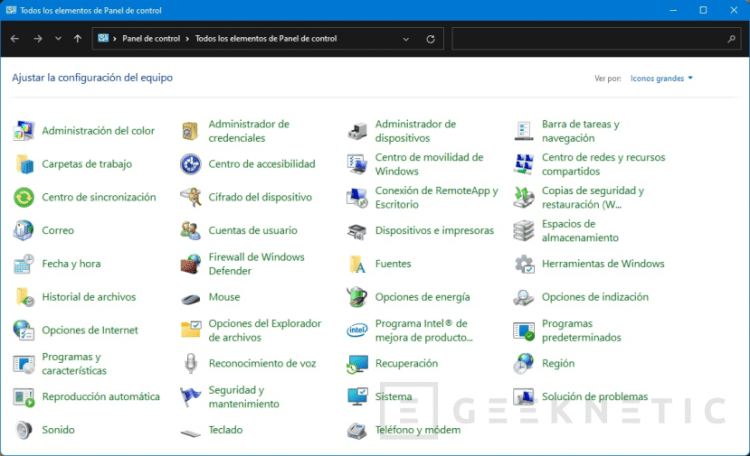Screen dimensions: 750x456
Task: Open Cuentas de usuario icon
Action: (x=190, y=230)
